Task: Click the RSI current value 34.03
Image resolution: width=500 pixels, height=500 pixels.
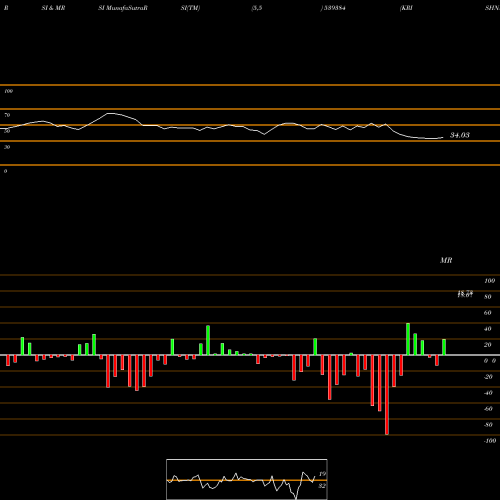Action: coord(460,135)
